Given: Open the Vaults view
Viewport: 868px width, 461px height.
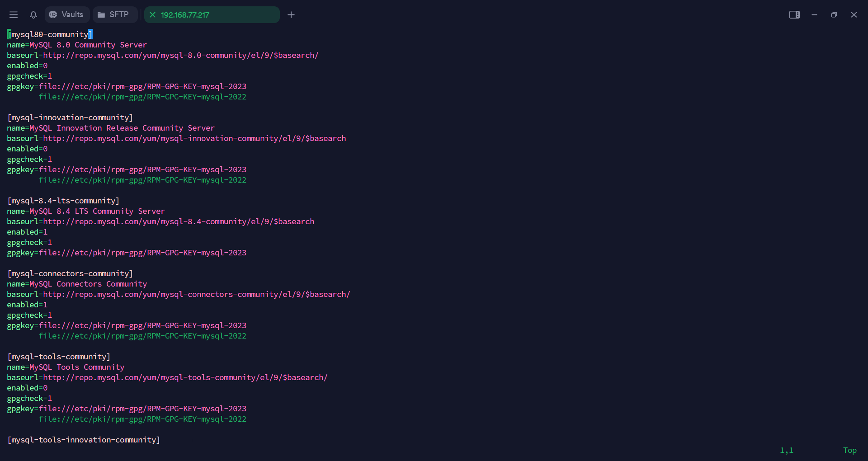Looking at the screenshot, I should (x=66, y=14).
